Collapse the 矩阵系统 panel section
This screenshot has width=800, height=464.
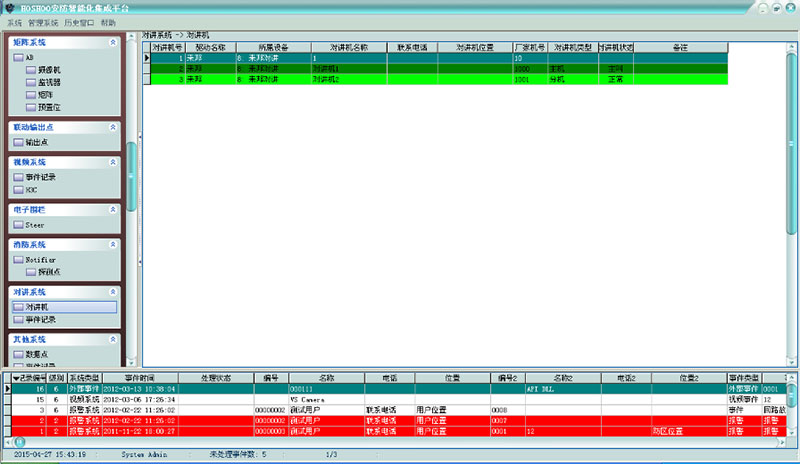coord(112,43)
